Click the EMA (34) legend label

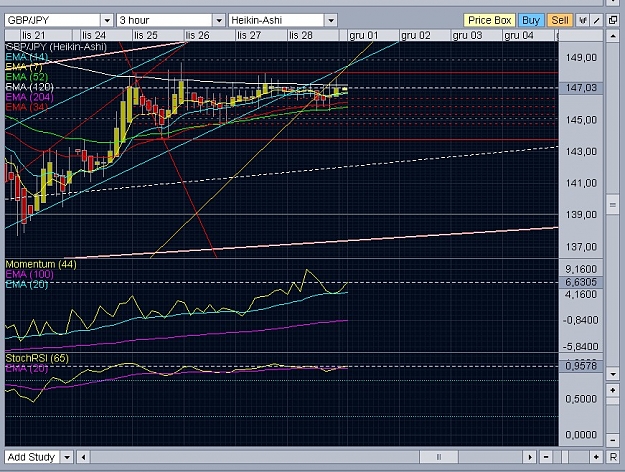(27, 107)
